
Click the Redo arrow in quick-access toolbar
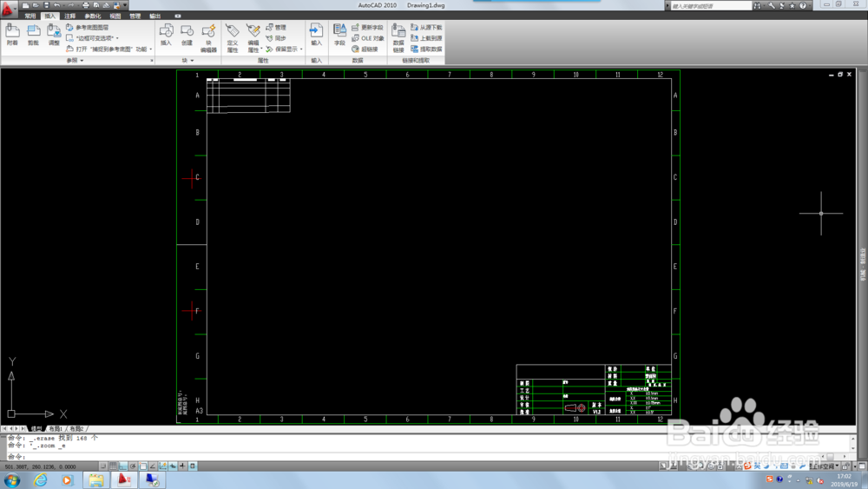pos(71,5)
